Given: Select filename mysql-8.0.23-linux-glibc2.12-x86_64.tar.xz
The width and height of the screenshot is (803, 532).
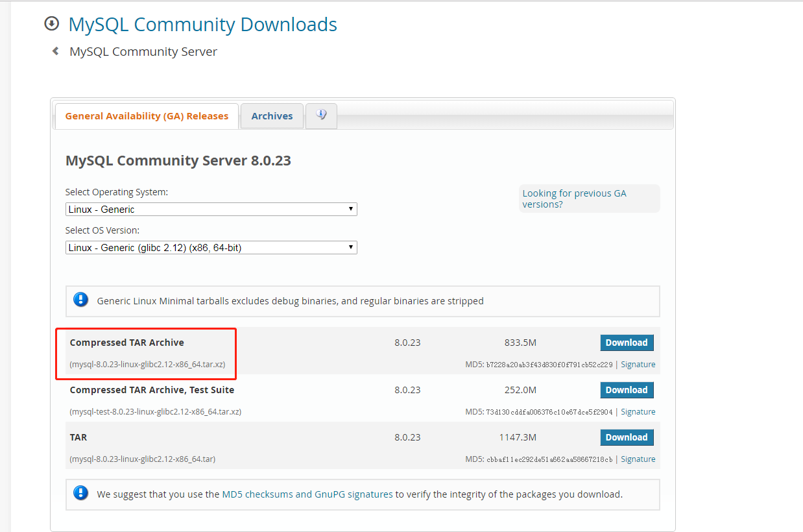Looking at the screenshot, I should coord(148,365).
